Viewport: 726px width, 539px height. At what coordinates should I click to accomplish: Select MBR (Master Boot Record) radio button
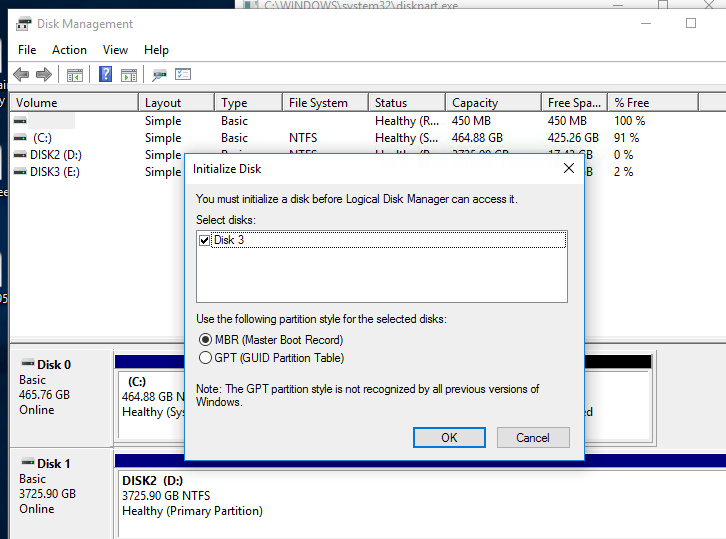pos(205,340)
